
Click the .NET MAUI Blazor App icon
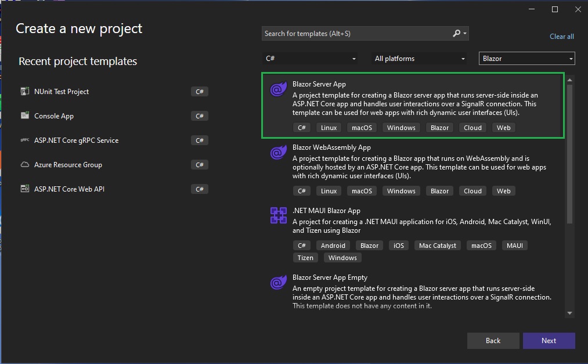[278, 215]
